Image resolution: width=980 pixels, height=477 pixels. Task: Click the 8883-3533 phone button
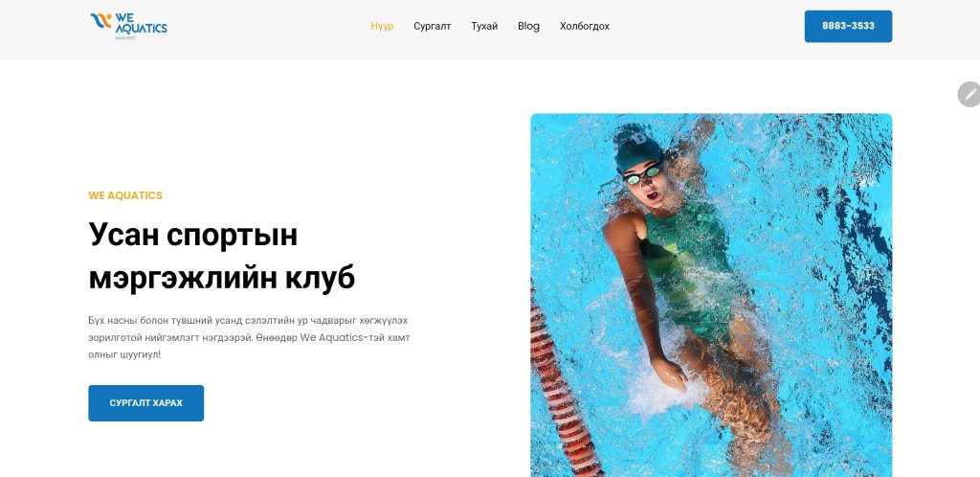pos(848,26)
